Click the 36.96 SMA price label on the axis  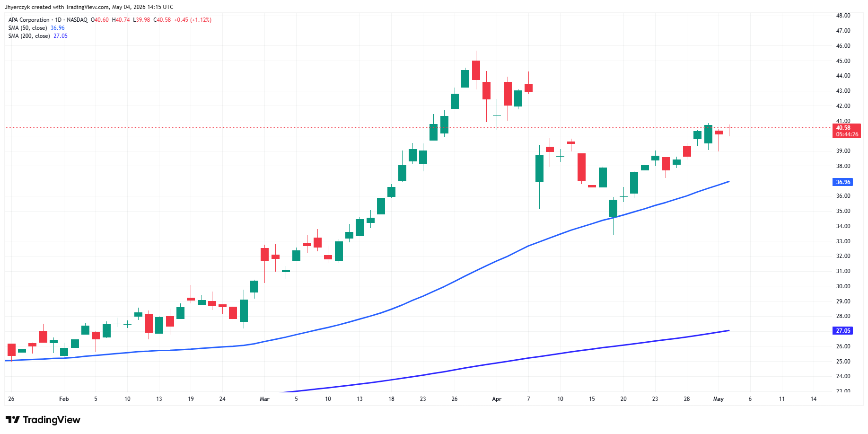tap(842, 182)
